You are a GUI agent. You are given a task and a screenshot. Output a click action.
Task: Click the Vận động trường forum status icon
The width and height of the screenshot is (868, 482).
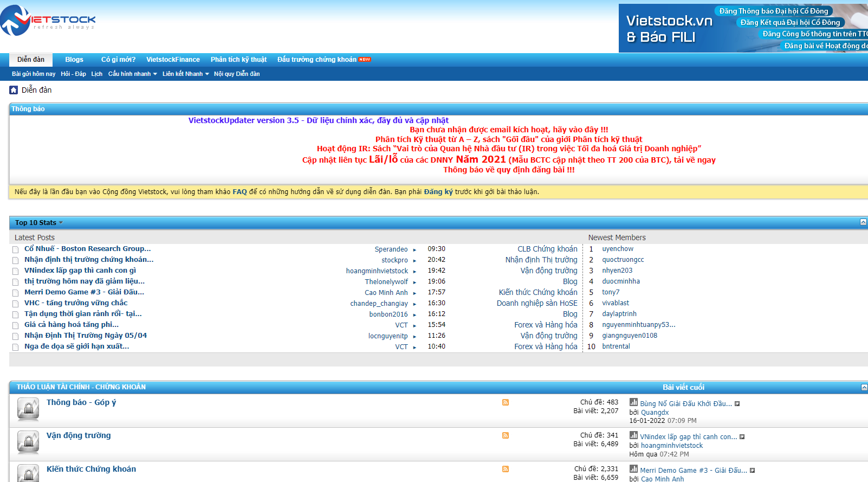click(x=28, y=442)
